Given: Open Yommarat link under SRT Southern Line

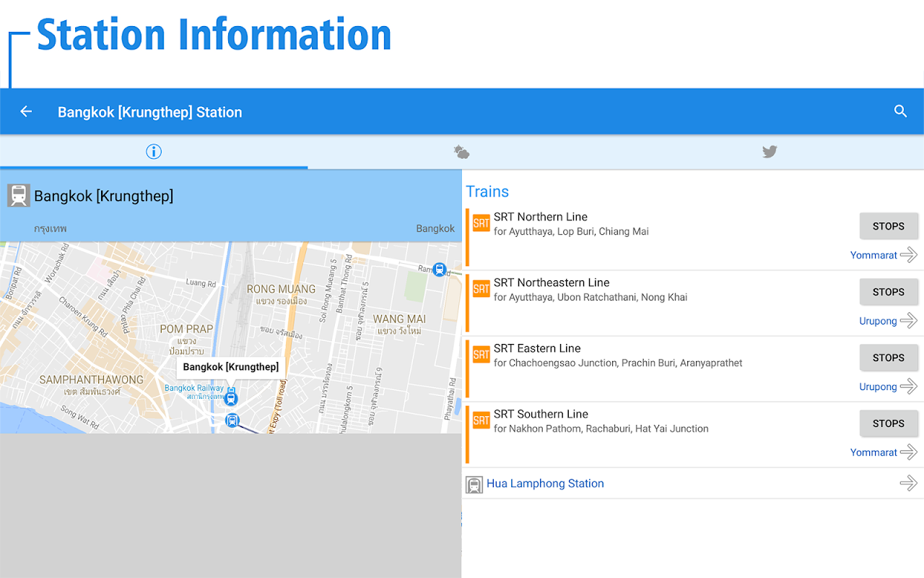Looking at the screenshot, I should click(873, 452).
